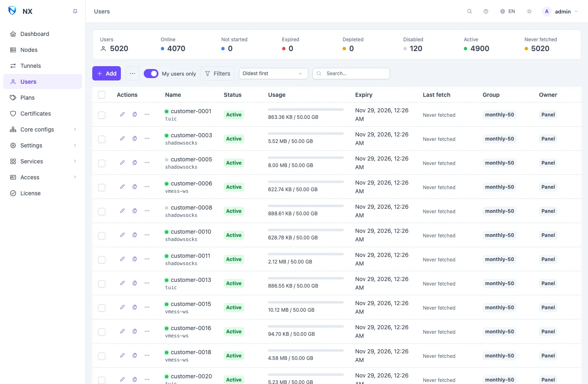Screen dimensions: 588x384
Task: Select checkbox for customer-0003
Action: [102, 139]
